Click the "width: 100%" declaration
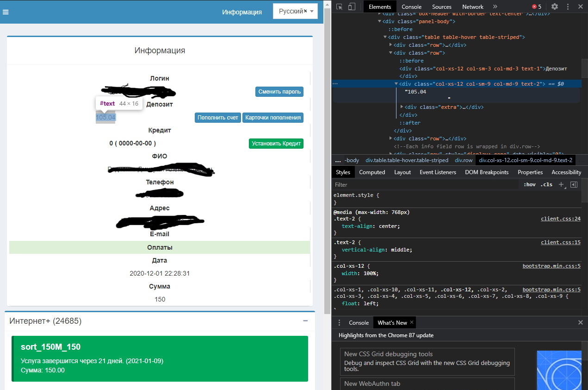 (360, 274)
